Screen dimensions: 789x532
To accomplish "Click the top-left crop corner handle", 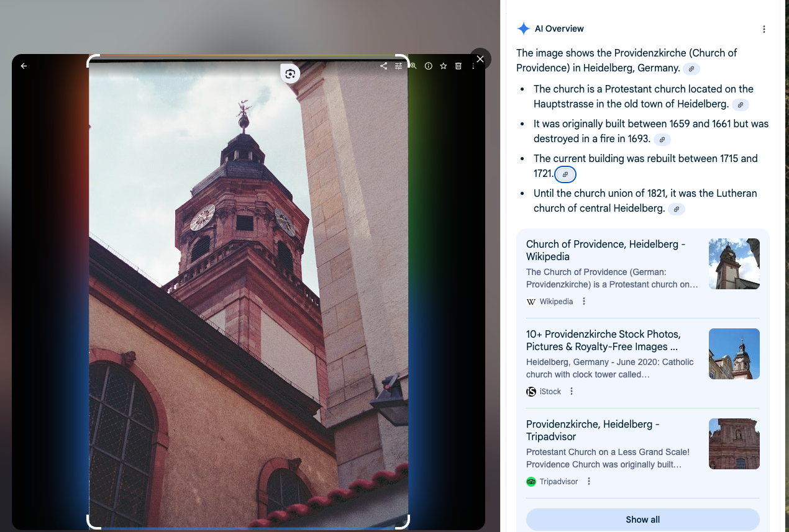I will coord(93,60).
